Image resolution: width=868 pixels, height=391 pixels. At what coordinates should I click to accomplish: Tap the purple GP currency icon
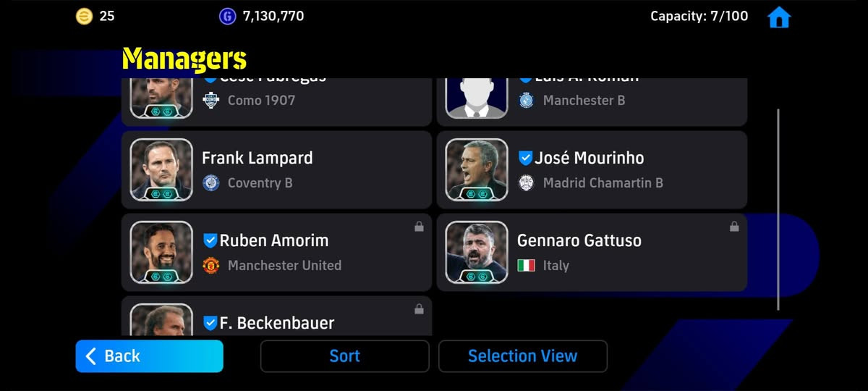tap(227, 16)
